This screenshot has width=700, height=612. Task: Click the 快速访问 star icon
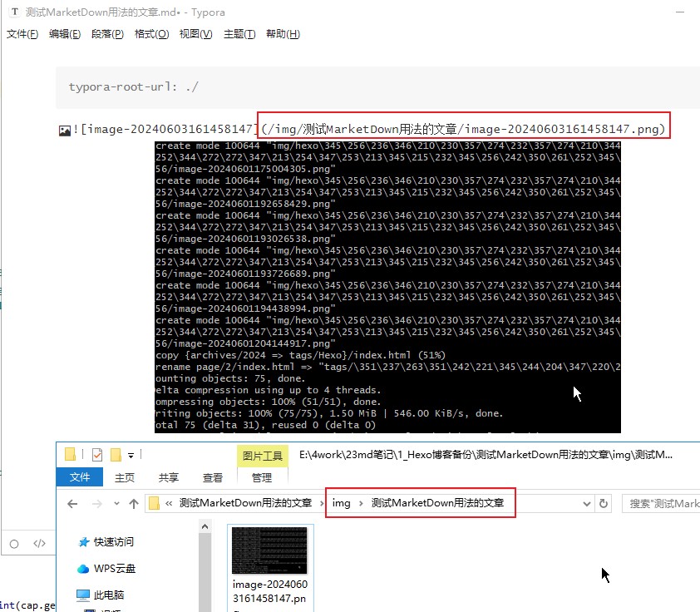click(83, 542)
